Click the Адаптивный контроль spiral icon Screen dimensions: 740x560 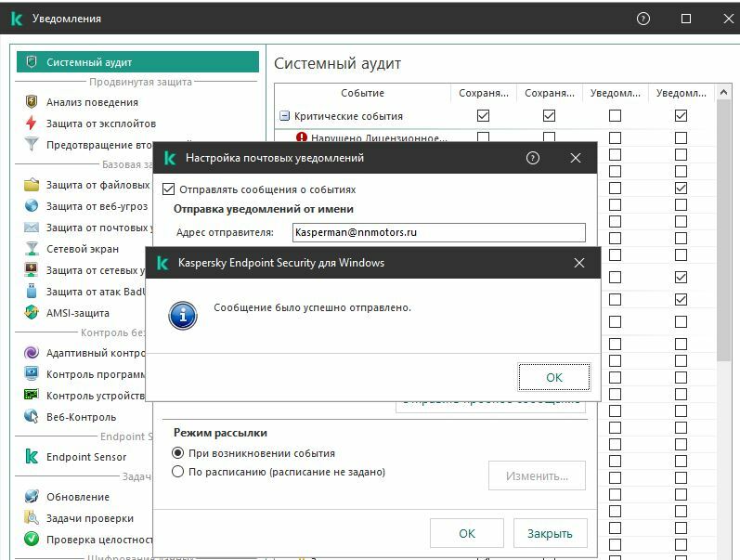coord(32,353)
